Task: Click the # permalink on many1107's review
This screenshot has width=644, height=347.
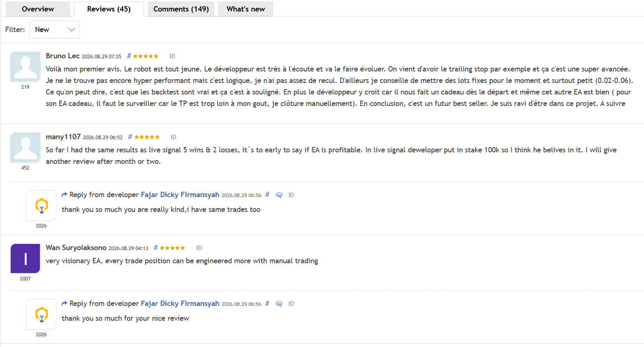Action: (130, 137)
